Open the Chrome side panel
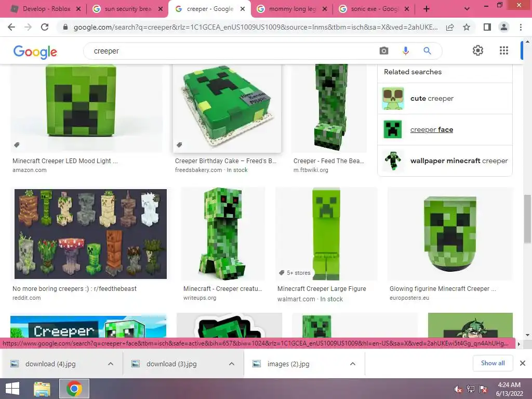 click(487, 27)
